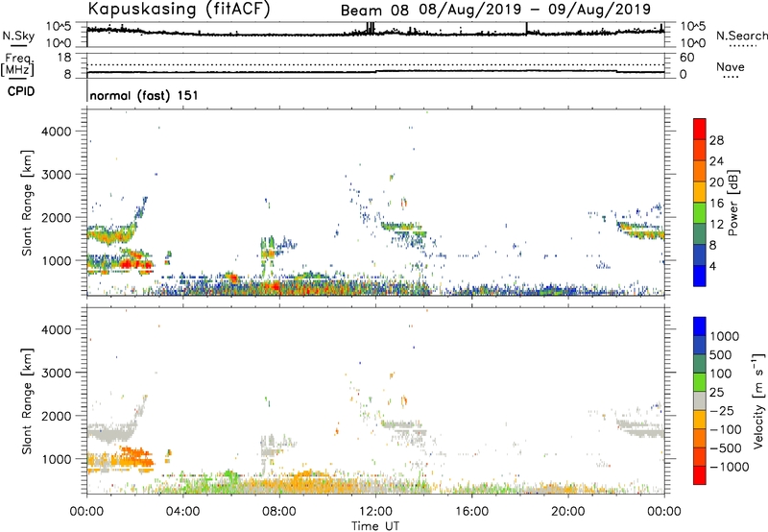Click the red bottom segment of the Velocity colorbar
The image size is (768, 532).
[x=700, y=475]
